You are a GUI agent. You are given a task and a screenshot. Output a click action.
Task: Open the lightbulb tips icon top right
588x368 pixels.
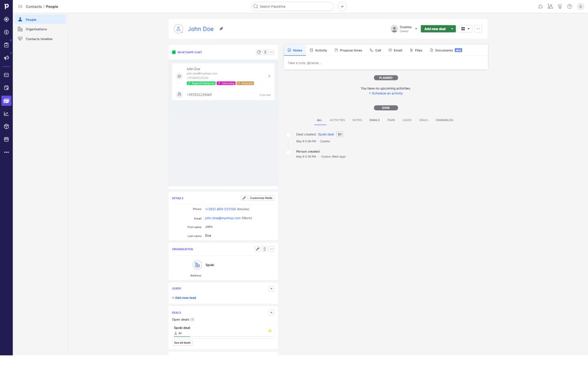pyautogui.click(x=559, y=6)
